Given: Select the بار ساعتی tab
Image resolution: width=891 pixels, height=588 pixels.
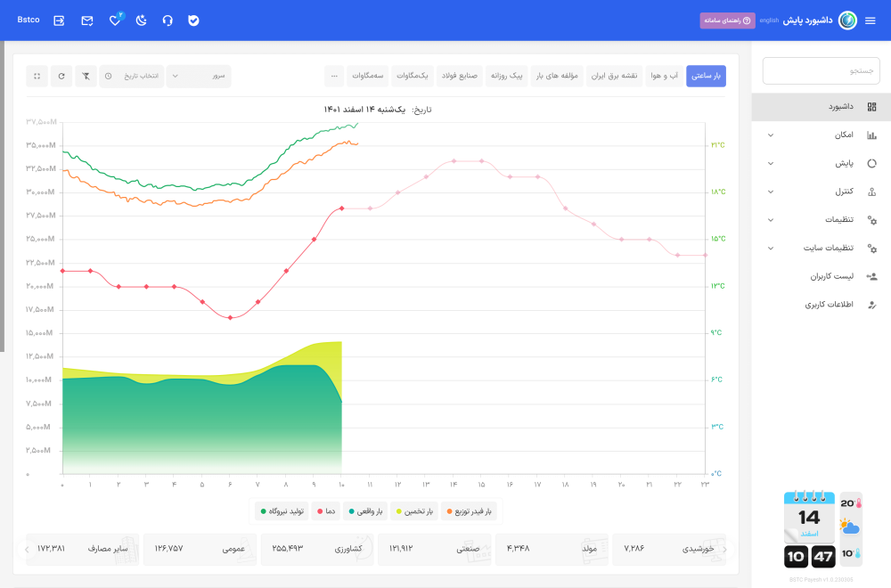Looking at the screenshot, I should (706, 76).
